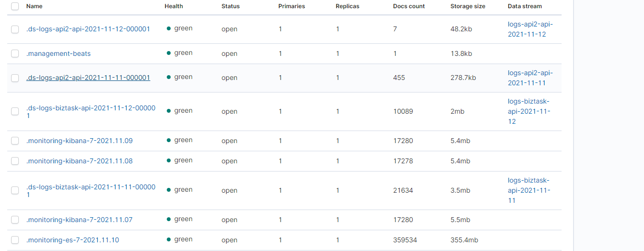View data stream logs-biztask-api-2021-11-12
The image size is (644, 251).
pyautogui.click(x=529, y=112)
